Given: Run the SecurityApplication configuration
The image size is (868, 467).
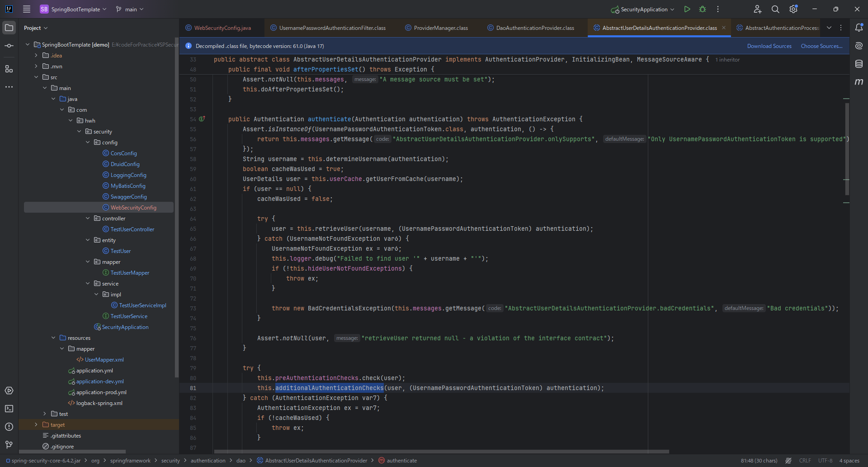Looking at the screenshot, I should [x=687, y=9].
